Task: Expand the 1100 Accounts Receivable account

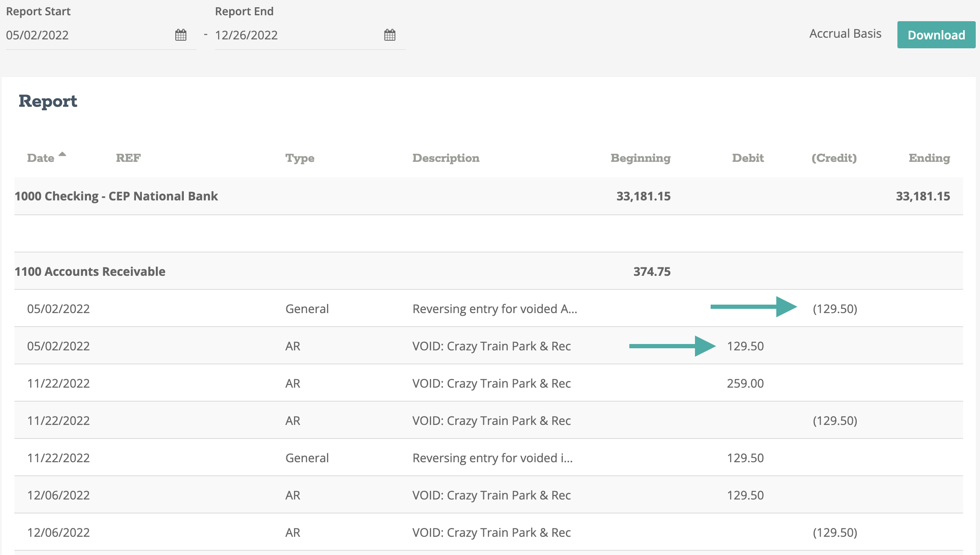Action: click(x=89, y=271)
